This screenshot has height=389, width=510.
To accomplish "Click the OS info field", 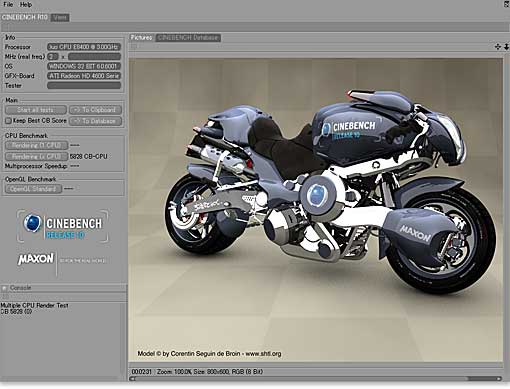I will pos(84,66).
